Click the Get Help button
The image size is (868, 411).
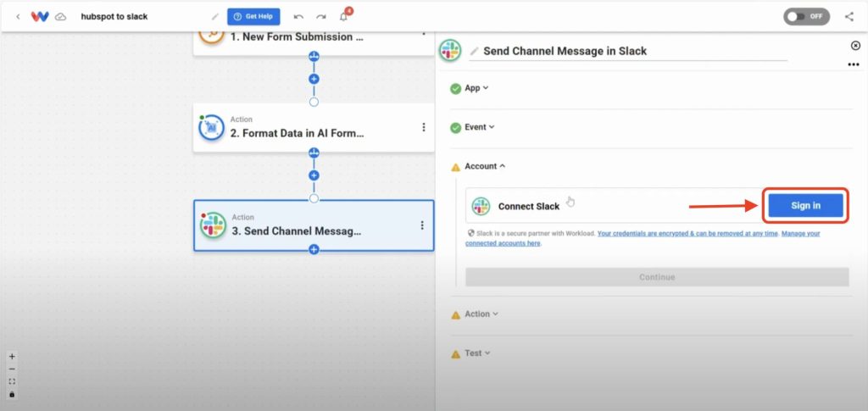coord(253,17)
